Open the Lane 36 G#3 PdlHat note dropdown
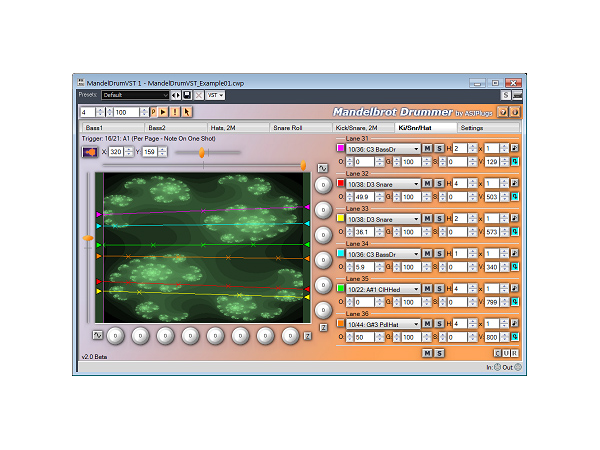The width and height of the screenshot is (600, 450). 383,324
